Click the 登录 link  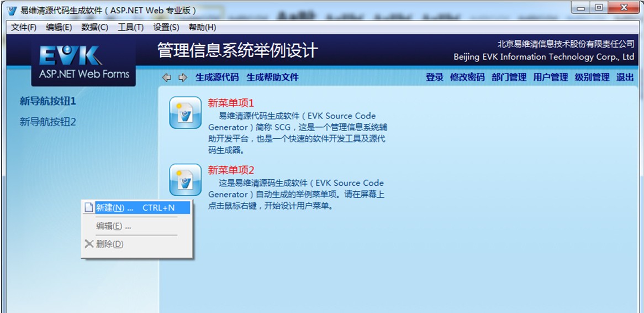pyautogui.click(x=435, y=77)
